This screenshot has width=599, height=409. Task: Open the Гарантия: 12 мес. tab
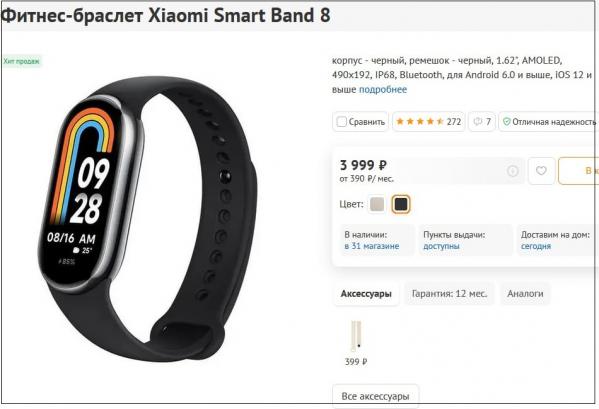click(x=449, y=294)
